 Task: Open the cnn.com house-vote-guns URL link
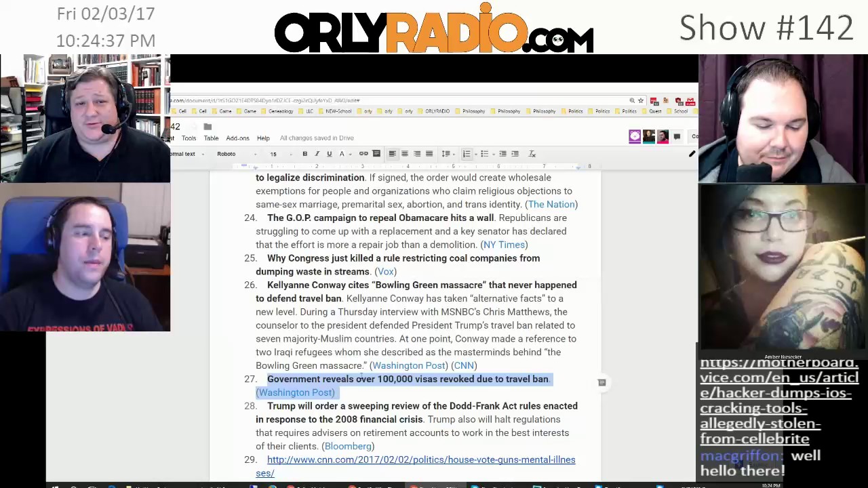(x=415, y=466)
